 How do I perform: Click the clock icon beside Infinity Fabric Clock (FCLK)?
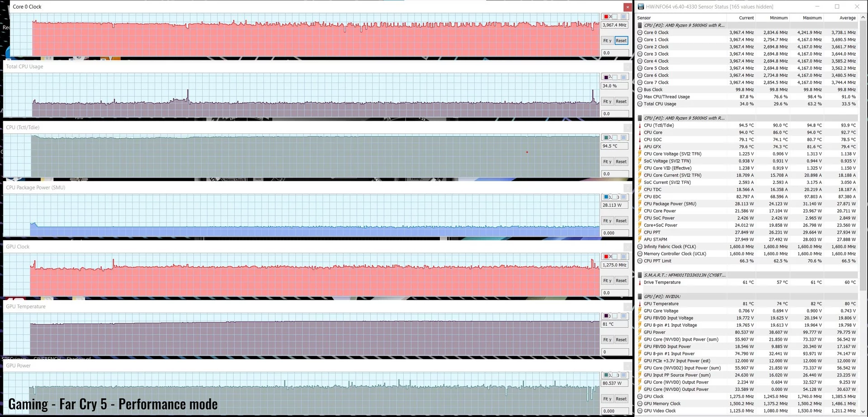[x=640, y=247]
